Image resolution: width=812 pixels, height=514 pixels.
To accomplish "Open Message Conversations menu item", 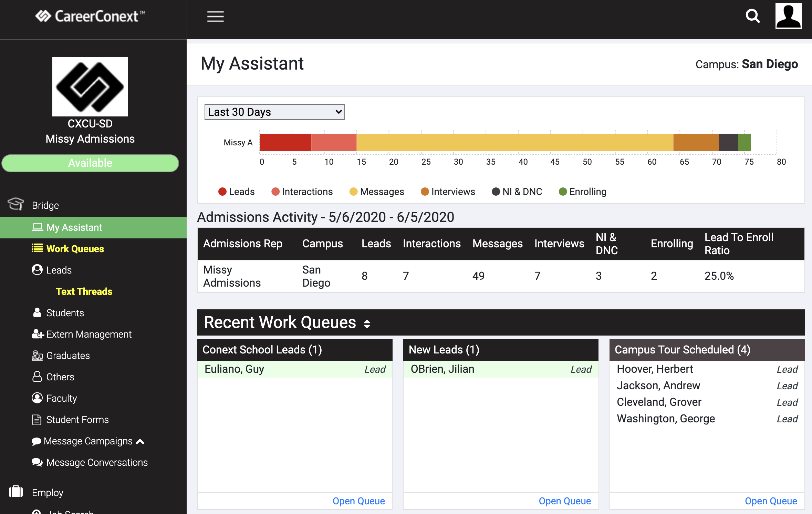I will click(x=97, y=462).
